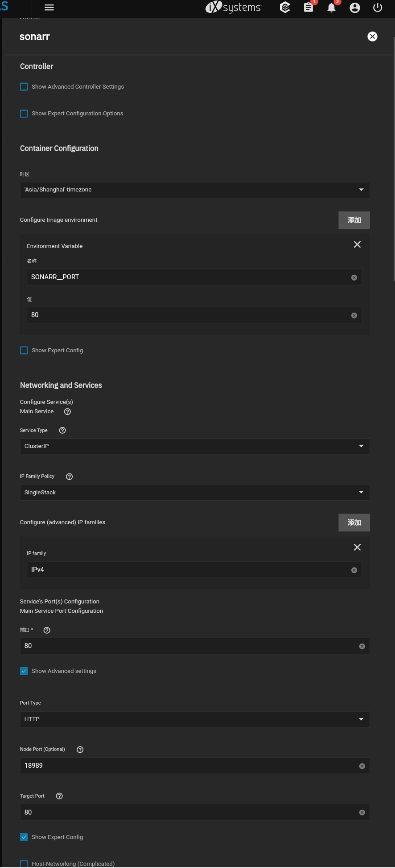Click the Networking and Services heading
This screenshot has width=395, height=868.
pyautogui.click(x=61, y=385)
